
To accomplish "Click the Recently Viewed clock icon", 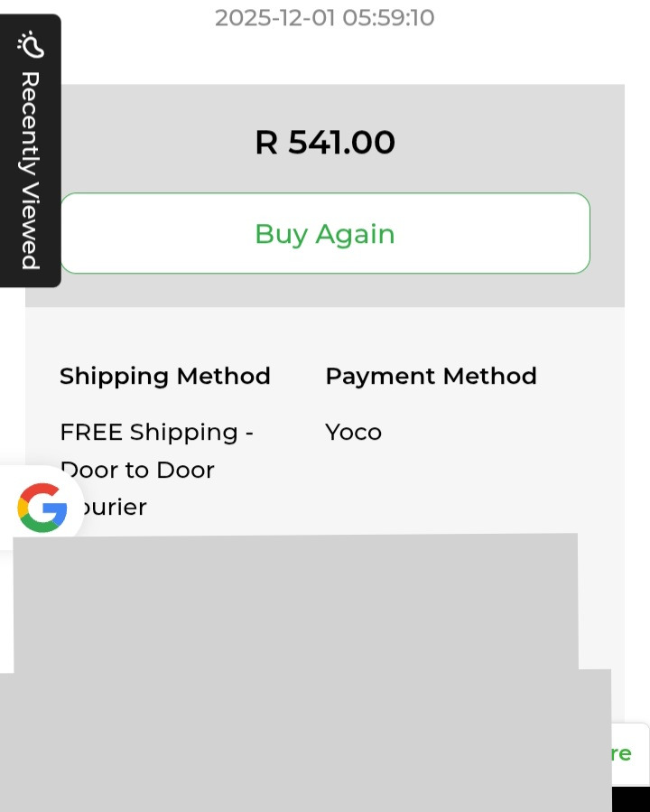I will point(30,44).
